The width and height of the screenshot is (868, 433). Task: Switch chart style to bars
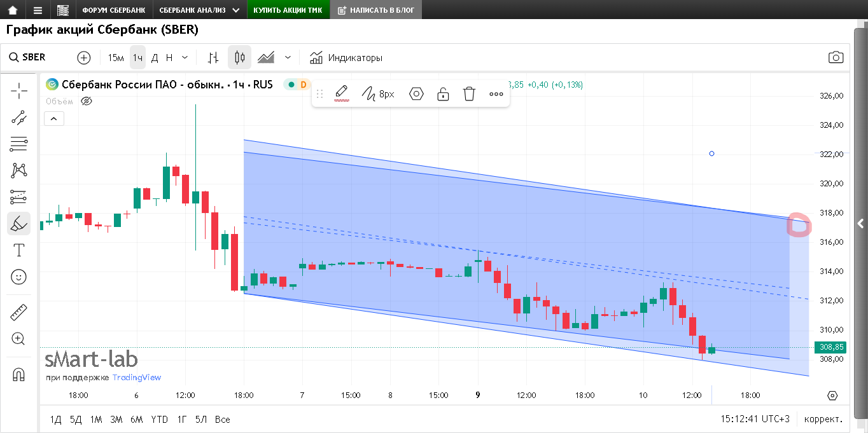click(x=213, y=58)
